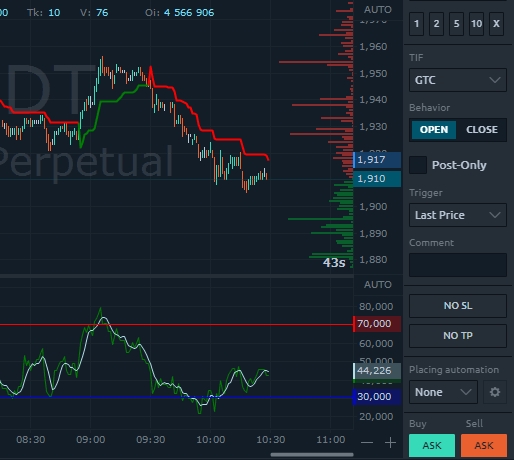Clear quantity with the X preset

click(x=496, y=24)
